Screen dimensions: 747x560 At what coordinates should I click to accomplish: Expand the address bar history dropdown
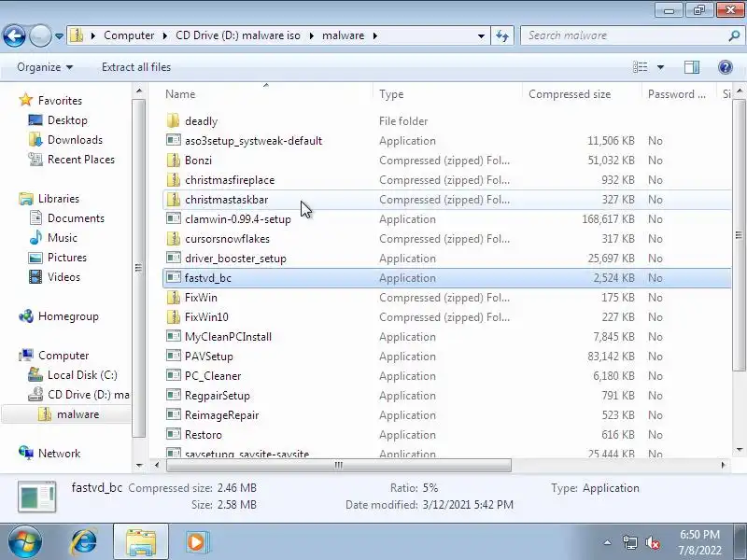[481, 36]
